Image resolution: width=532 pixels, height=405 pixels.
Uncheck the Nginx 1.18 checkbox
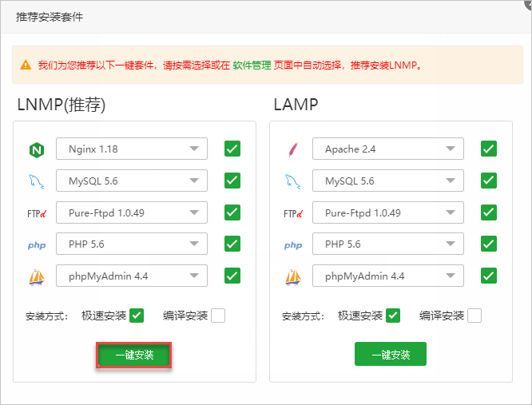(x=232, y=149)
